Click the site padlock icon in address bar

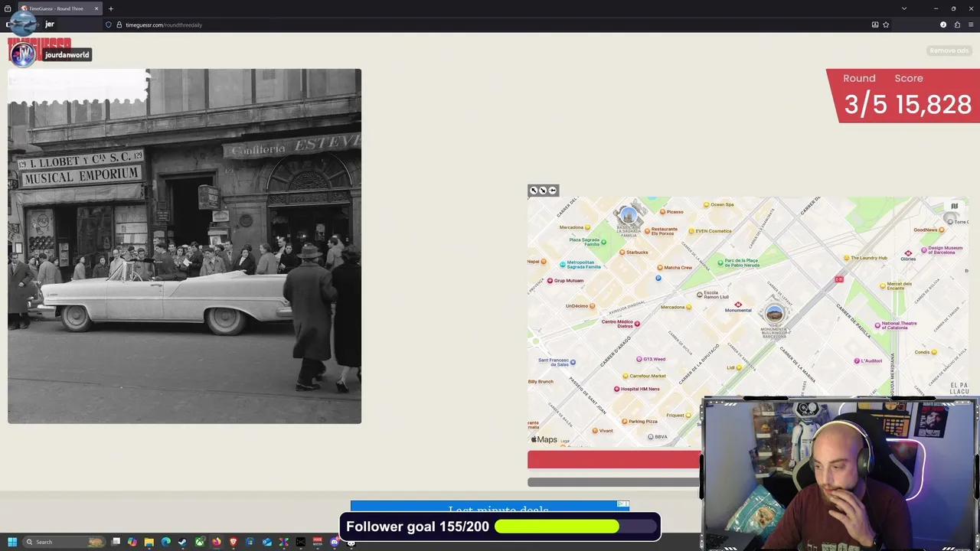tap(119, 24)
